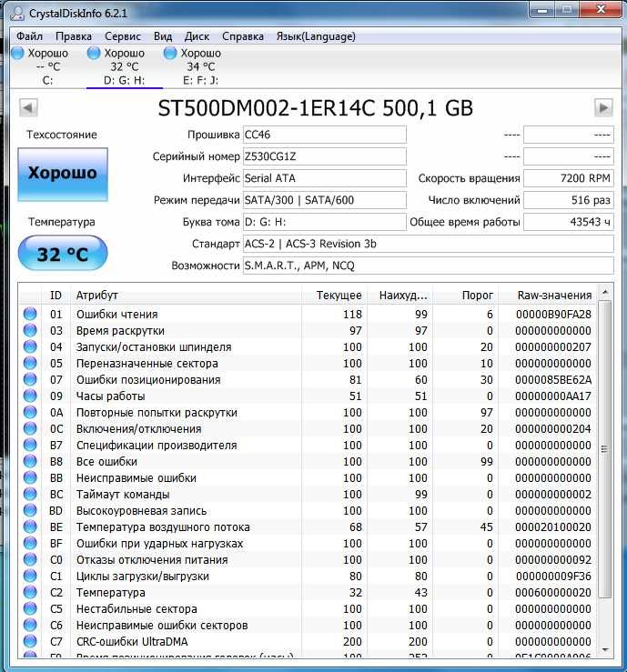The image size is (627, 672).
Task: Click status orb of Повторные попытки раскрутки row
Action: point(30,412)
